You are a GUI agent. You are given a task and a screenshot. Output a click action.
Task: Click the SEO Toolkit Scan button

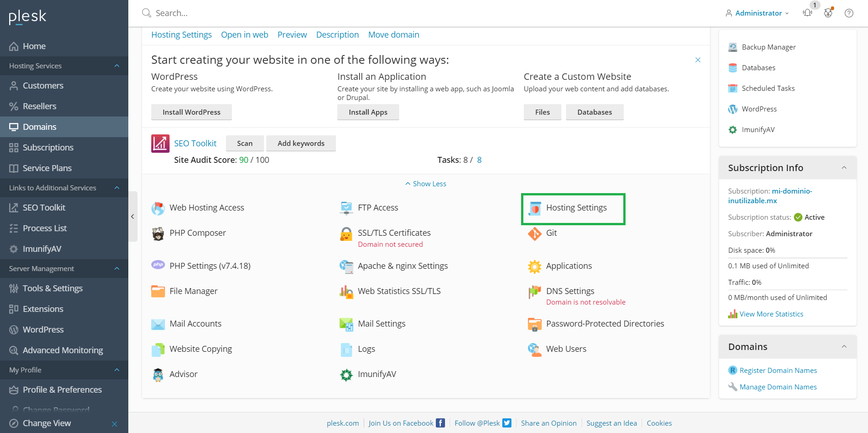245,144
